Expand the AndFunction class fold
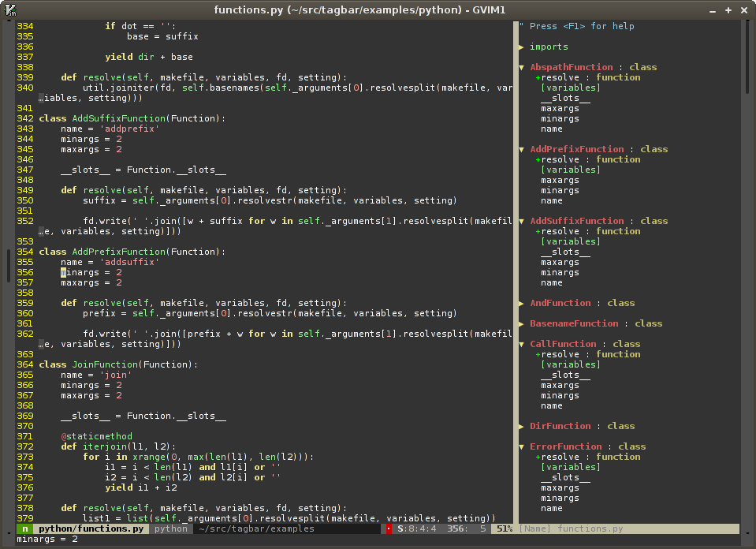The height and width of the screenshot is (549, 756). (x=521, y=303)
